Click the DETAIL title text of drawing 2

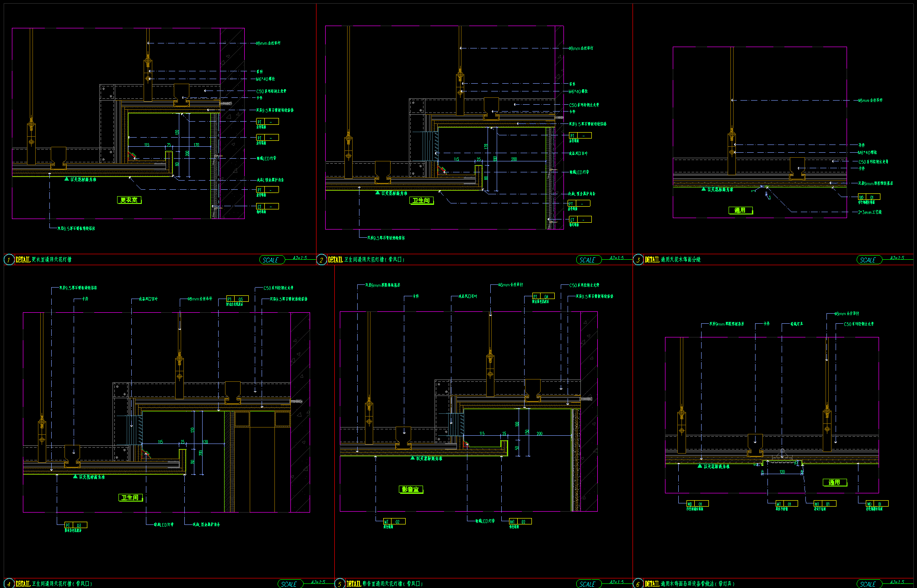[335, 260]
